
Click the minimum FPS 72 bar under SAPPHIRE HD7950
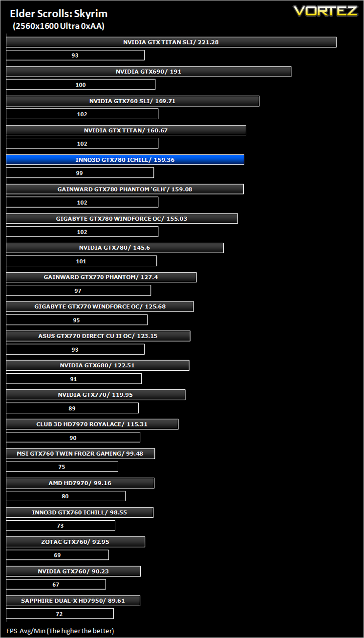coord(60,614)
